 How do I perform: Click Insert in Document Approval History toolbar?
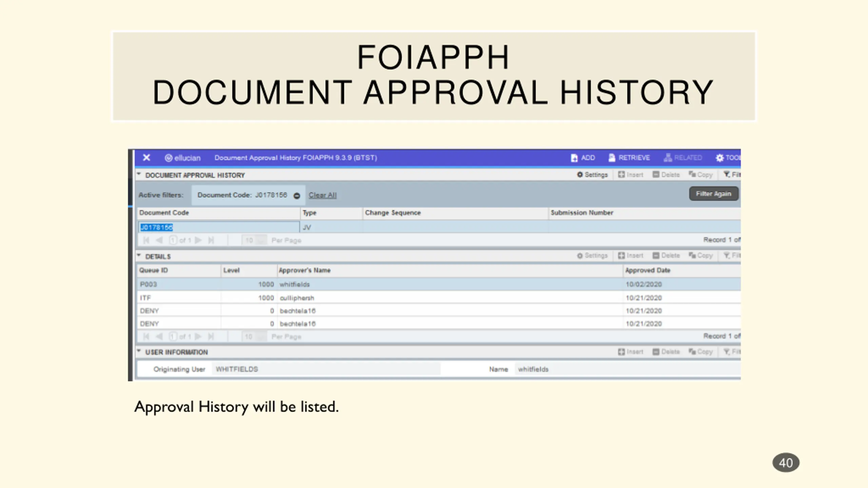point(630,175)
